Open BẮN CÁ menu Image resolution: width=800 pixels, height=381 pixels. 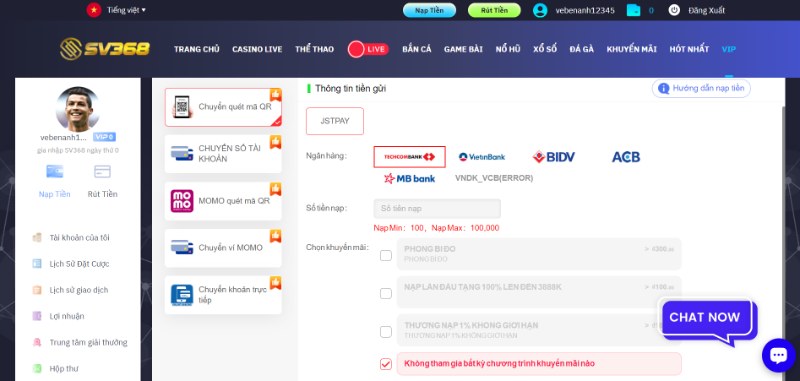click(x=416, y=49)
